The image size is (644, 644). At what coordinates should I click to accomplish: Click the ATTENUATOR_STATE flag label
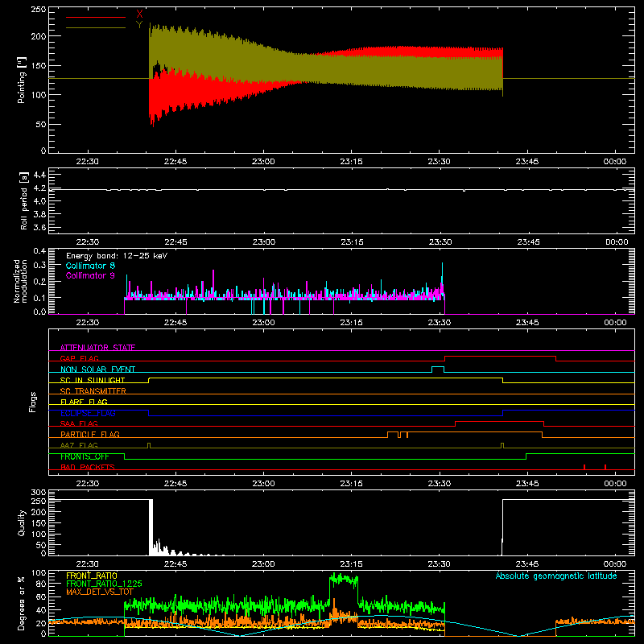[97, 348]
